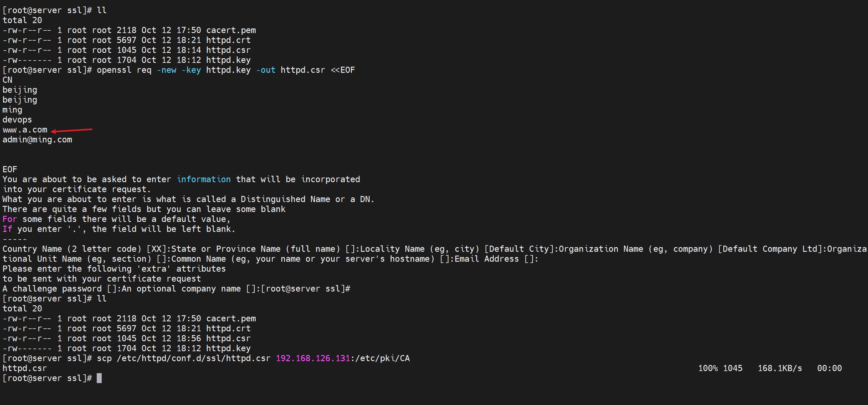Click httpd.csr entry timestamped 18:56
This screenshot has height=405, width=868.
228,338
